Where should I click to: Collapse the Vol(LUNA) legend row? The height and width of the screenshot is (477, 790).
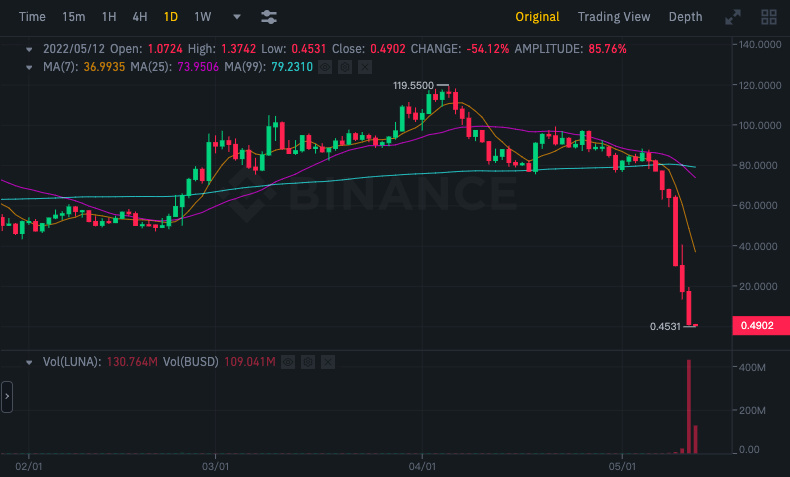click(x=29, y=362)
